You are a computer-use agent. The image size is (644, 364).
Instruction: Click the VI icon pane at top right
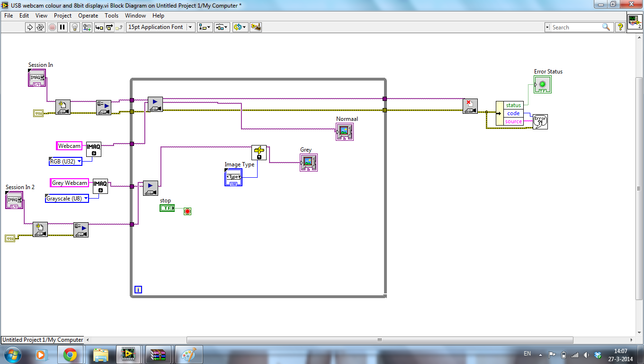tap(635, 22)
